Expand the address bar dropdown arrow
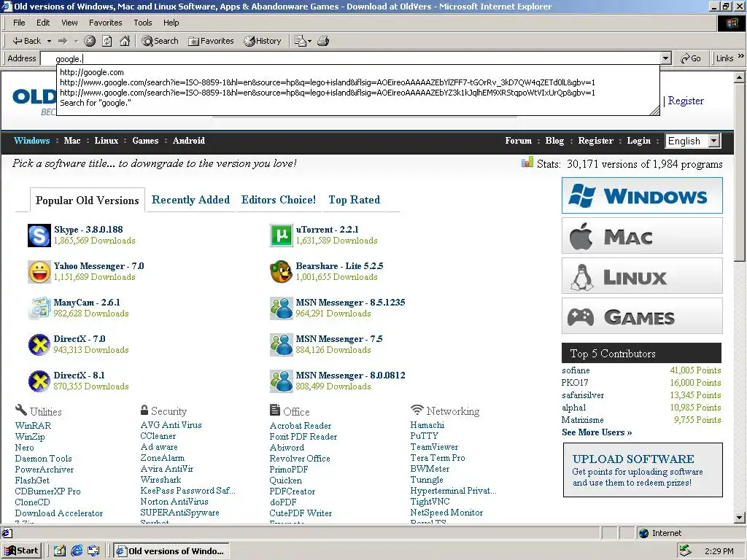This screenshot has width=747, height=560. (665, 58)
